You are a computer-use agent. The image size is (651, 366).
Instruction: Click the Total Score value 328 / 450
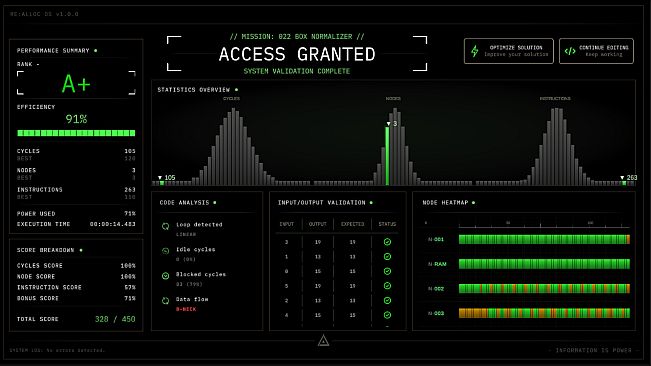115,319
